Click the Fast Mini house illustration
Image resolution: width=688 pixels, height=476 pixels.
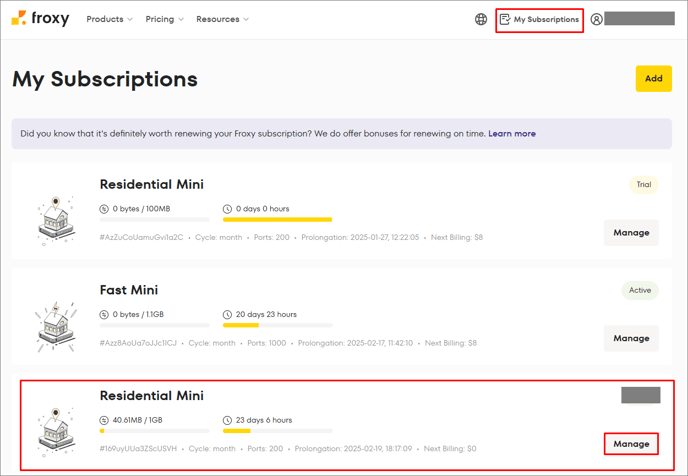[x=56, y=326]
